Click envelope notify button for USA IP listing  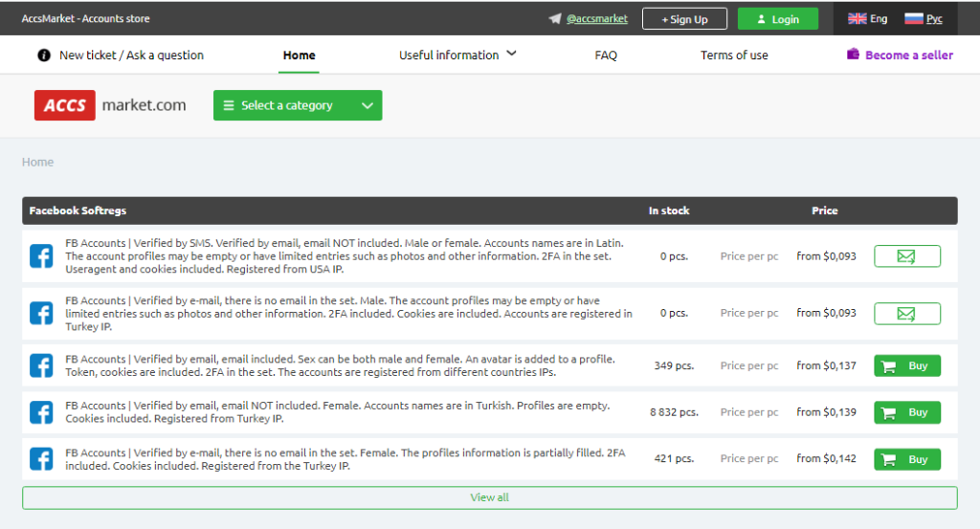[907, 256]
